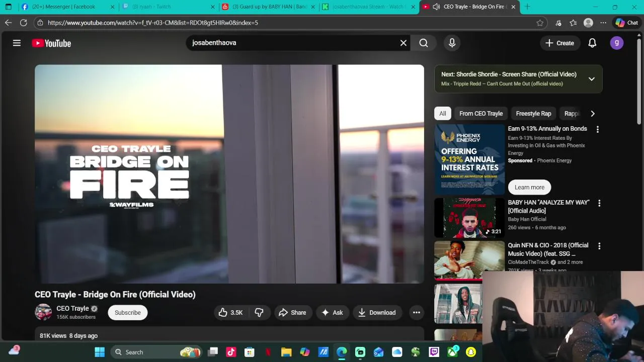Open Snapchat from the taskbar
The width and height of the screenshot is (644, 362).
pyautogui.click(x=471, y=352)
